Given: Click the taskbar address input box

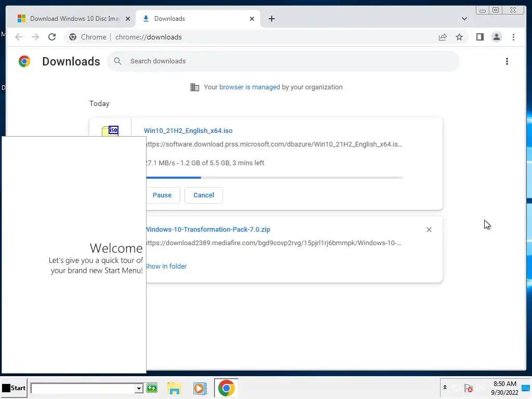Looking at the screenshot, I should (x=83, y=389).
